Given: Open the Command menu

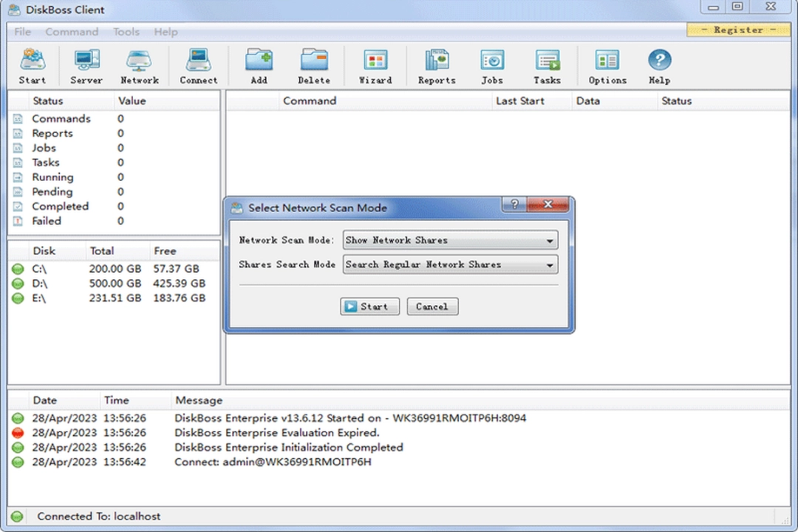Looking at the screenshot, I should [x=72, y=32].
